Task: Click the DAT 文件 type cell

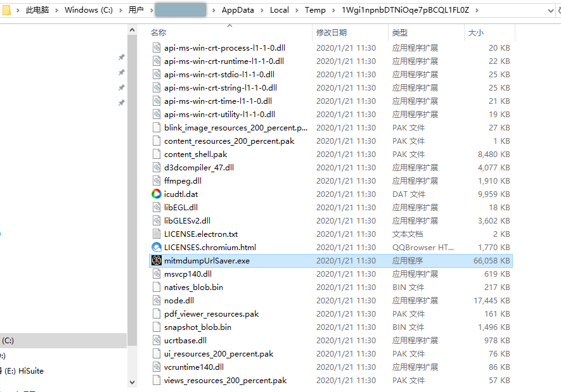Action: pyautogui.click(x=409, y=194)
